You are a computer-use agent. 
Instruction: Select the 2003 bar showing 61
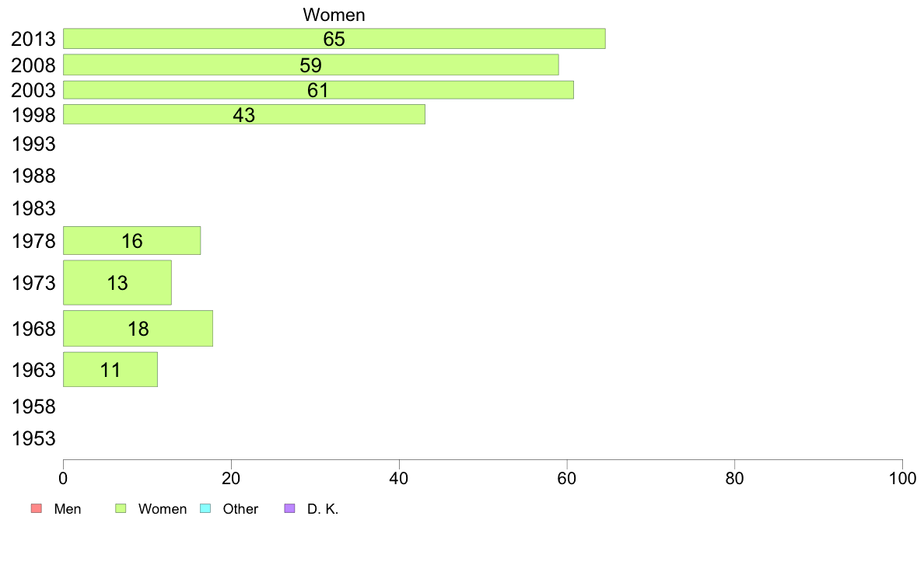coord(318,90)
